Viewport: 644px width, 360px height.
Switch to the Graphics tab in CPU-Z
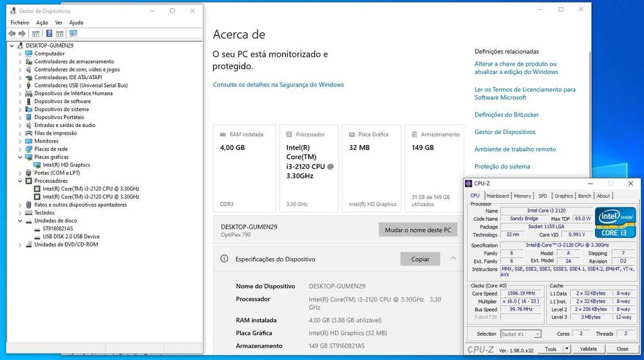(x=563, y=196)
